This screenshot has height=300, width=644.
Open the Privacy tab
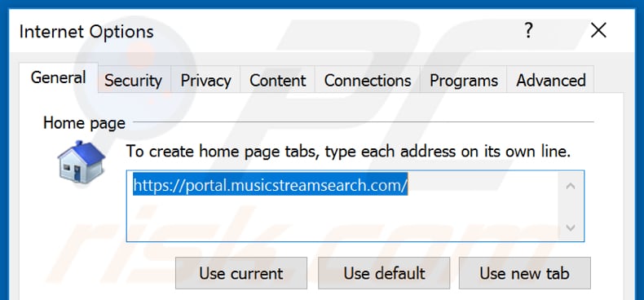click(205, 80)
